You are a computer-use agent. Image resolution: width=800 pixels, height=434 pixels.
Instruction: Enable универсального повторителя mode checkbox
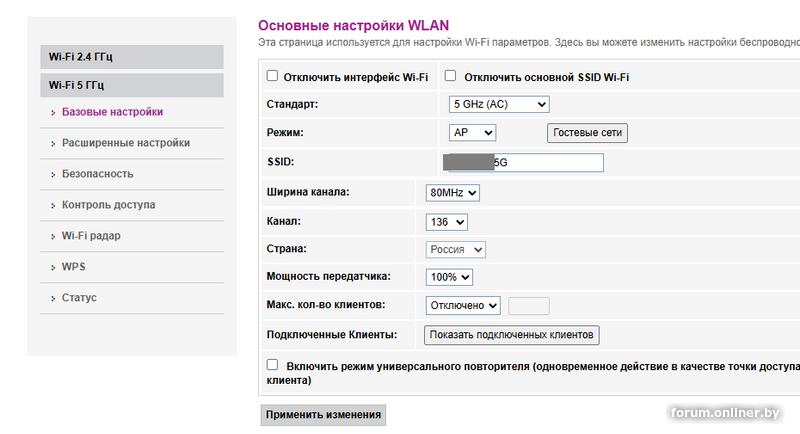pos(272,366)
